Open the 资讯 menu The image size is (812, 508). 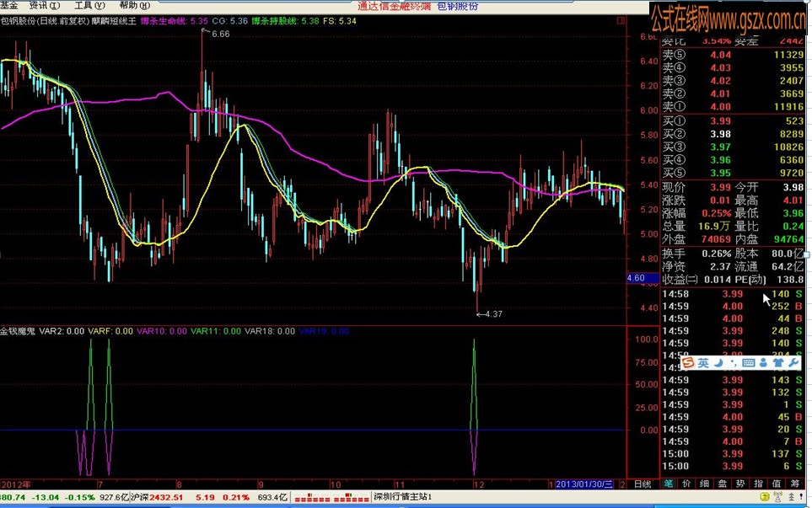click(44, 5)
